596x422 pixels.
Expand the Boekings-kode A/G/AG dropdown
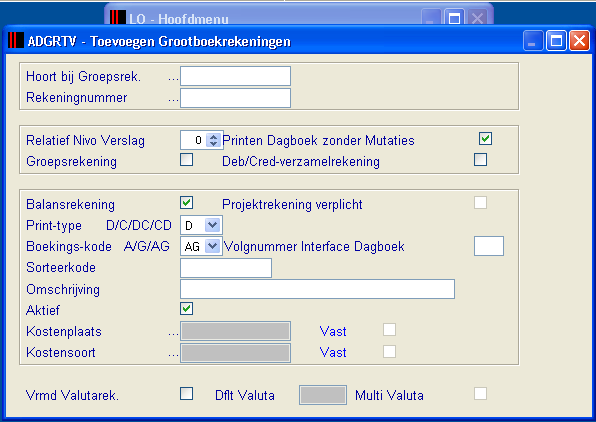[212, 246]
